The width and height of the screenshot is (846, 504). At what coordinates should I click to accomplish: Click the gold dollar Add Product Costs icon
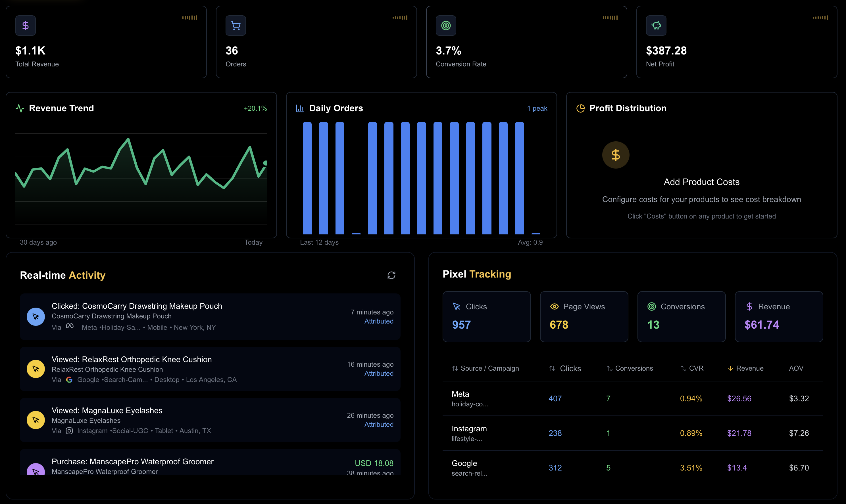pos(616,155)
